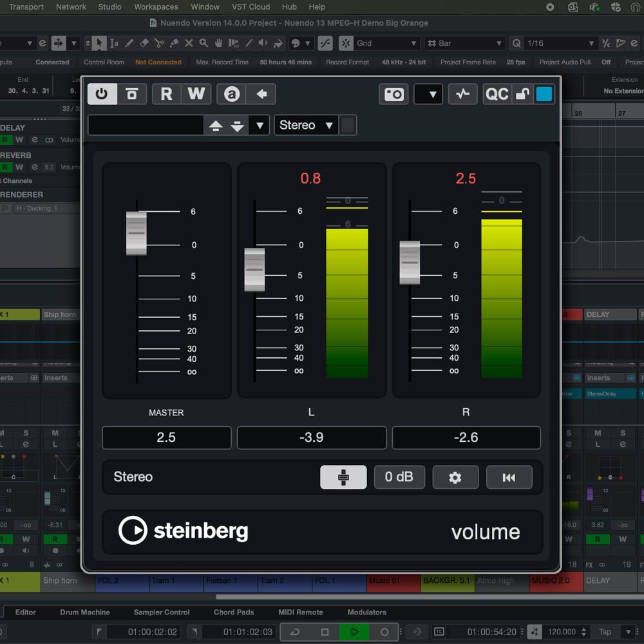Click the QC lock icon
This screenshot has width=644, height=644.
(x=522, y=94)
